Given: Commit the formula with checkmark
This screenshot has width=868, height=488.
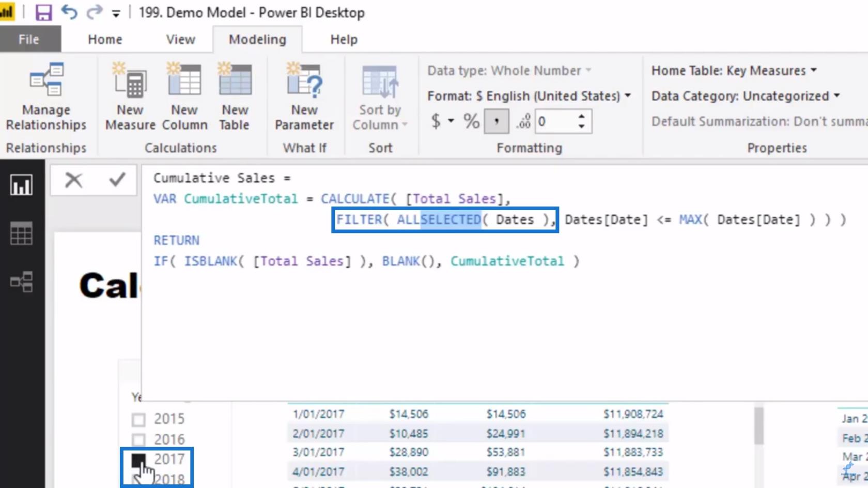Looking at the screenshot, I should click(x=117, y=180).
